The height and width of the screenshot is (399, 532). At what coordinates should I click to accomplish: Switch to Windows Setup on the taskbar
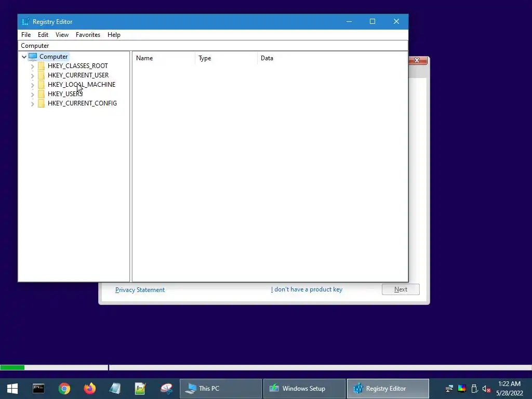304,389
